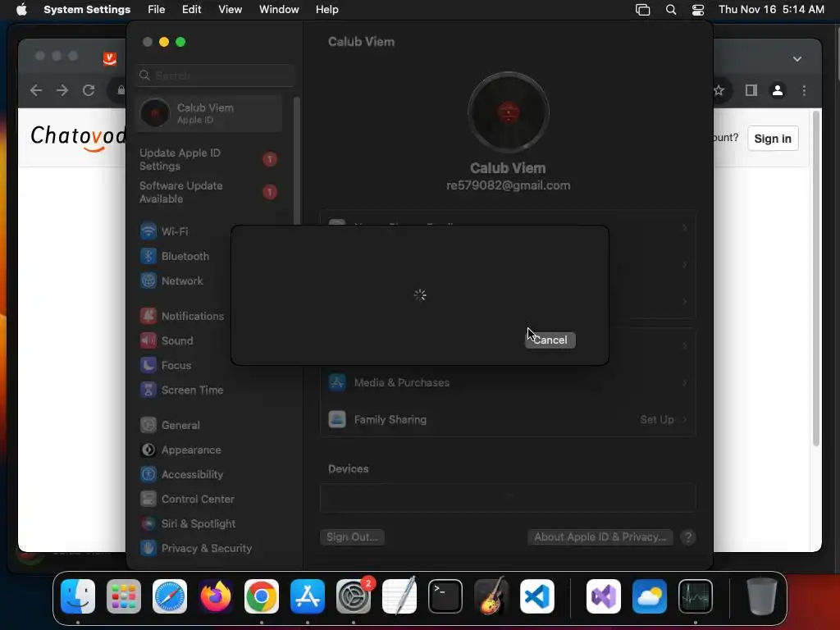Screen dimensions: 840x630
Task: Click the settings sidebar scrollbar
Action: coord(296,161)
